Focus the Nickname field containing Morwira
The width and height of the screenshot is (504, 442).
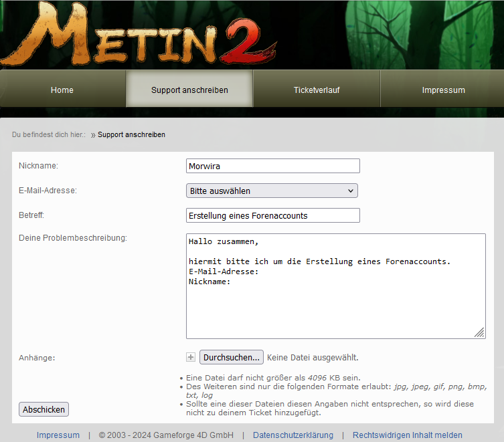[273, 166]
